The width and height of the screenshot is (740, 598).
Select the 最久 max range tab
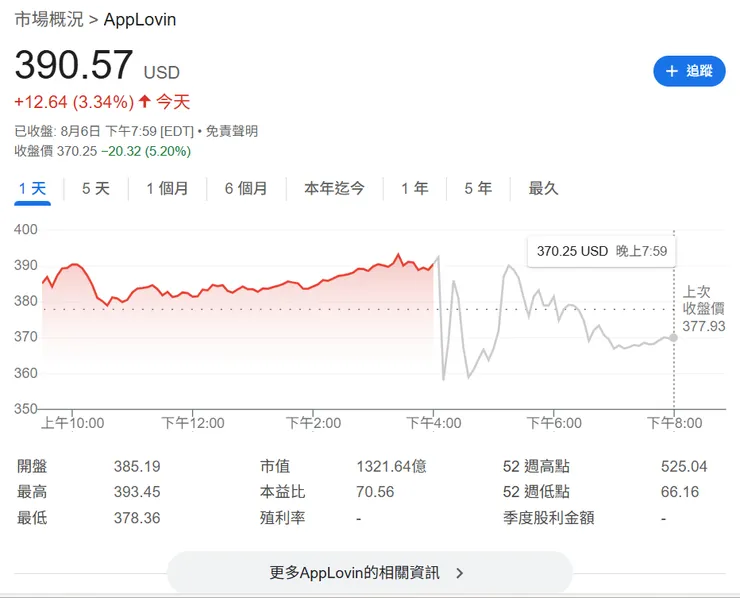(x=543, y=189)
